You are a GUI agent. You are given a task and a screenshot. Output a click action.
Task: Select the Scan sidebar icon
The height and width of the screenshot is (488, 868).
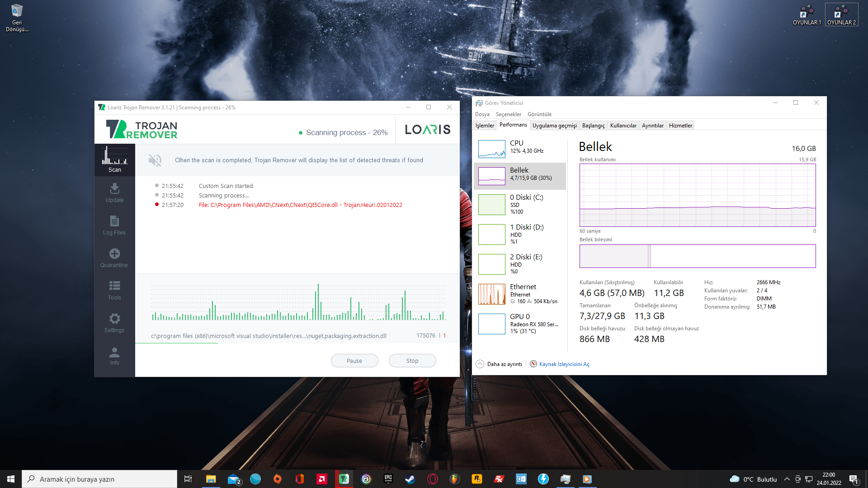(x=114, y=160)
